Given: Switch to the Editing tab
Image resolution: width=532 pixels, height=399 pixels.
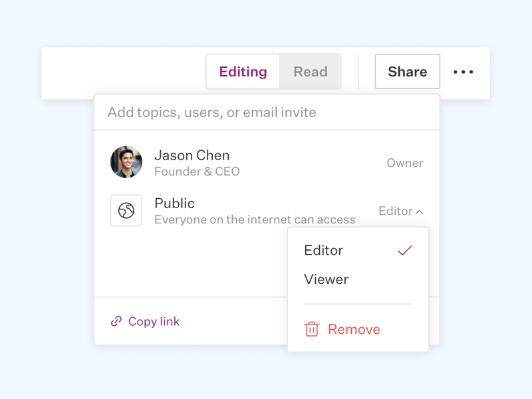Looking at the screenshot, I should [243, 71].
